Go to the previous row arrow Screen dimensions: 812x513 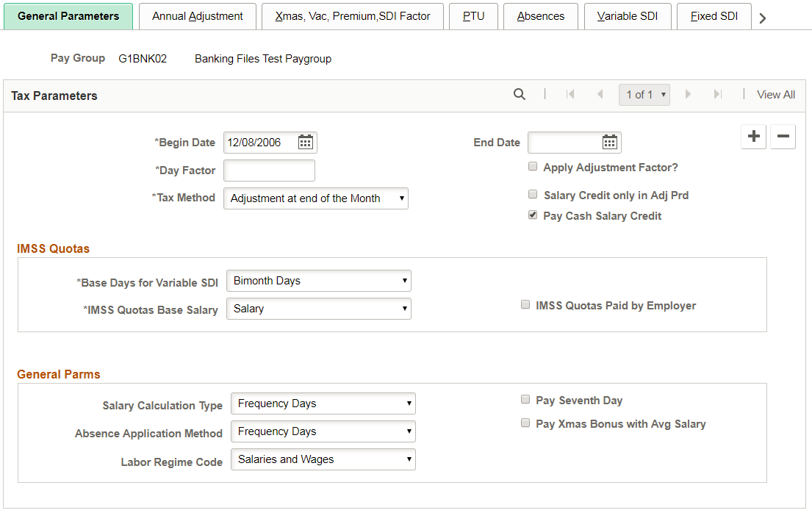click(x=600, y=95)
